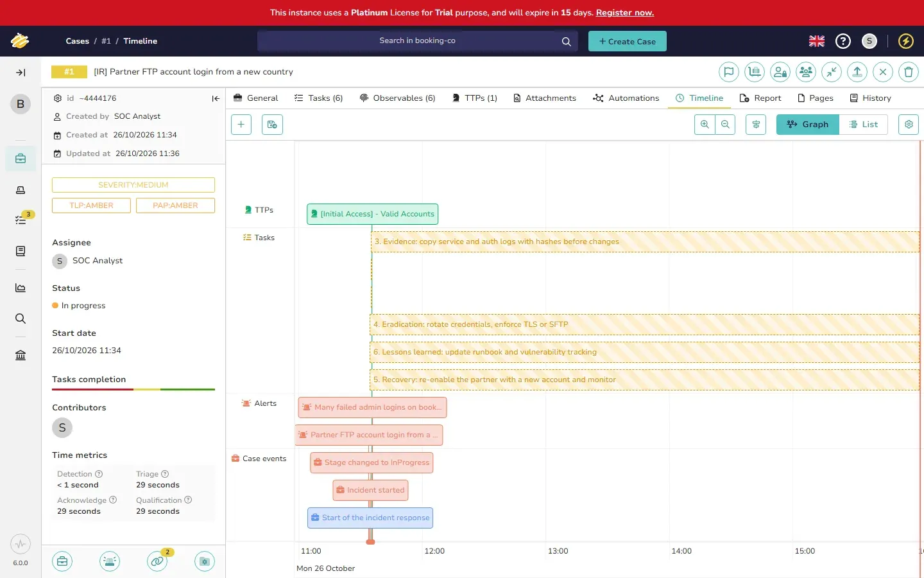Open timeline settings gear
Screen dimensions: 924x578
(909, 125)
